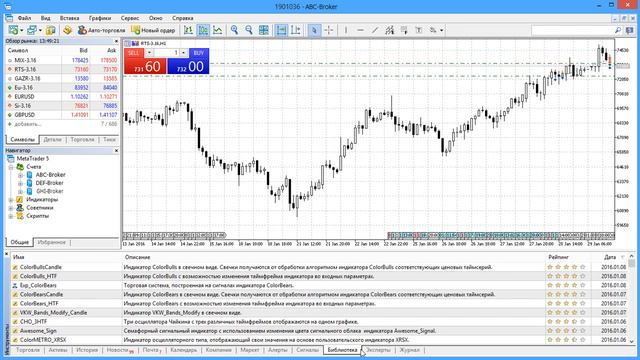Select EURUSD row in Market Watch

tap(62, 97)
